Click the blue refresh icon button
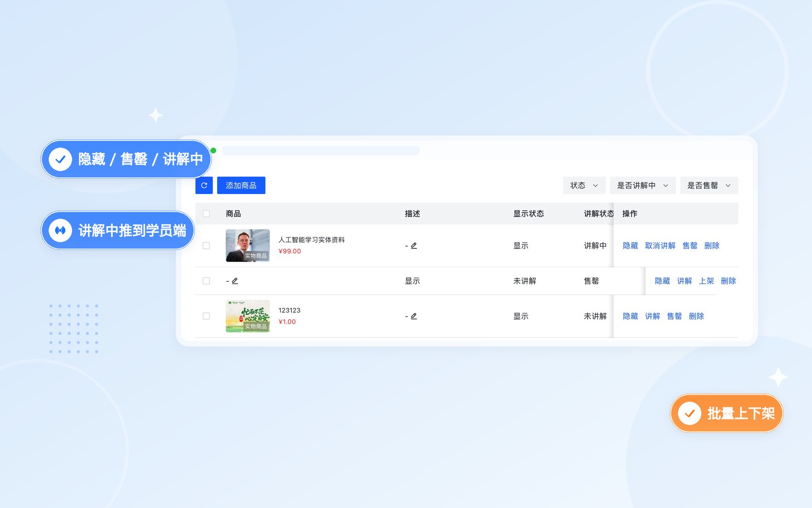Viewport: 812px width, 508px height. 204,185
